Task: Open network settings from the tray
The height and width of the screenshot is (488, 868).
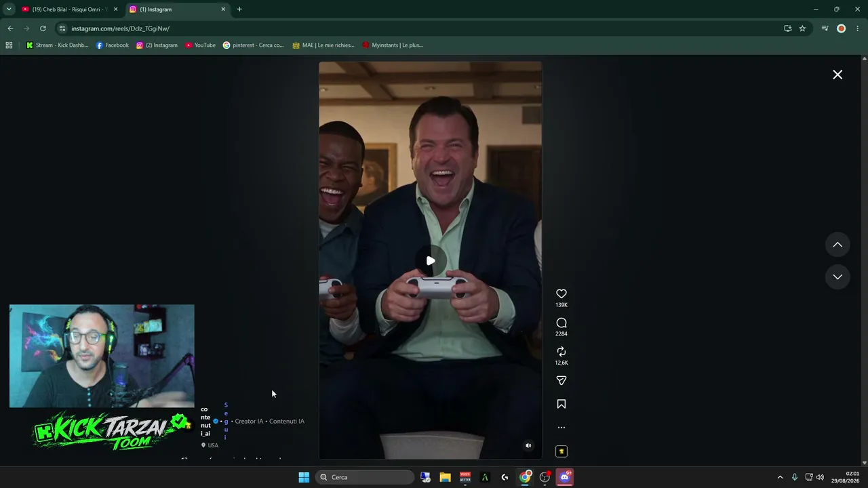Action: [x=808, y=477]
